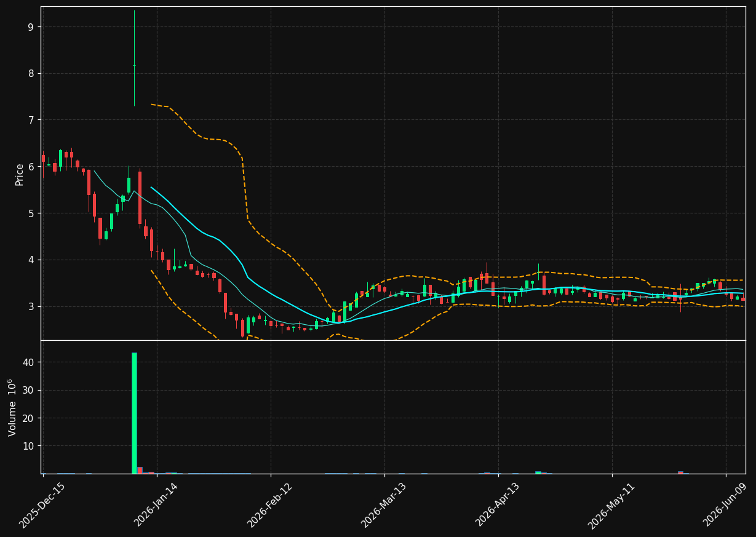This screenshot has width=756, height=537.
Task: Click the price tick label 9
Action: tap(31, 27)
